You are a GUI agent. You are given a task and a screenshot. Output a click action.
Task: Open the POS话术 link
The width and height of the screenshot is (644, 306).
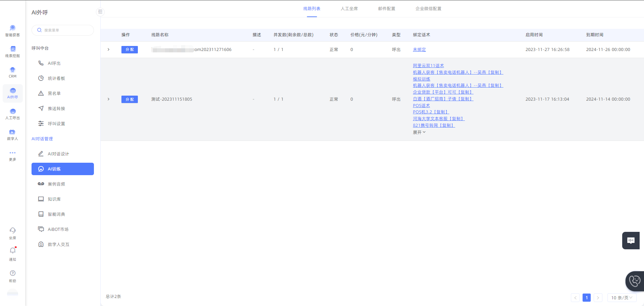(x=421, y=106)
